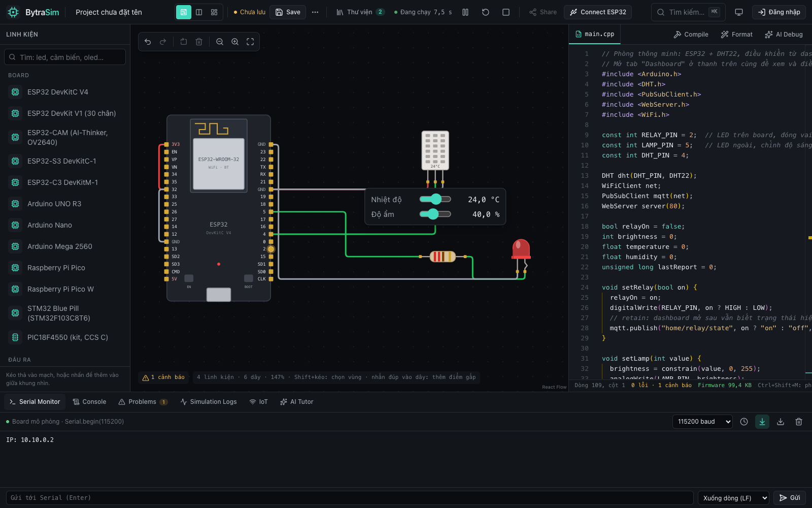The height and width of the screenshot is (508, 812).
Task: Adjust the Nhiệt độ temperature slider
Action: [435, 199]
